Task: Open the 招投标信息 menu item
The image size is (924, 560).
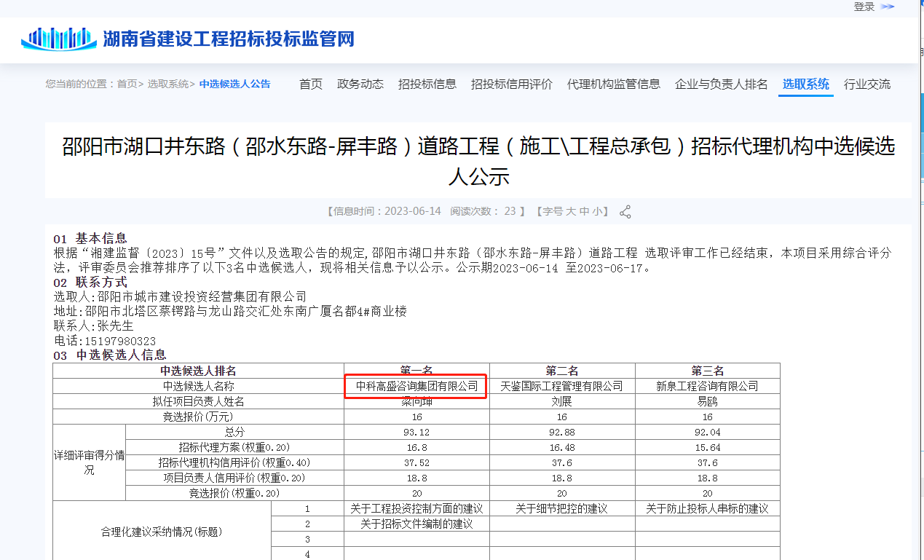Action: coord(427,84)
